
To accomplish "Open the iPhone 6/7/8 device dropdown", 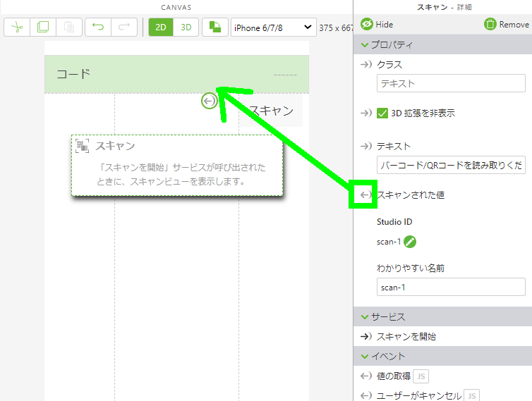I will click(274, 27).
